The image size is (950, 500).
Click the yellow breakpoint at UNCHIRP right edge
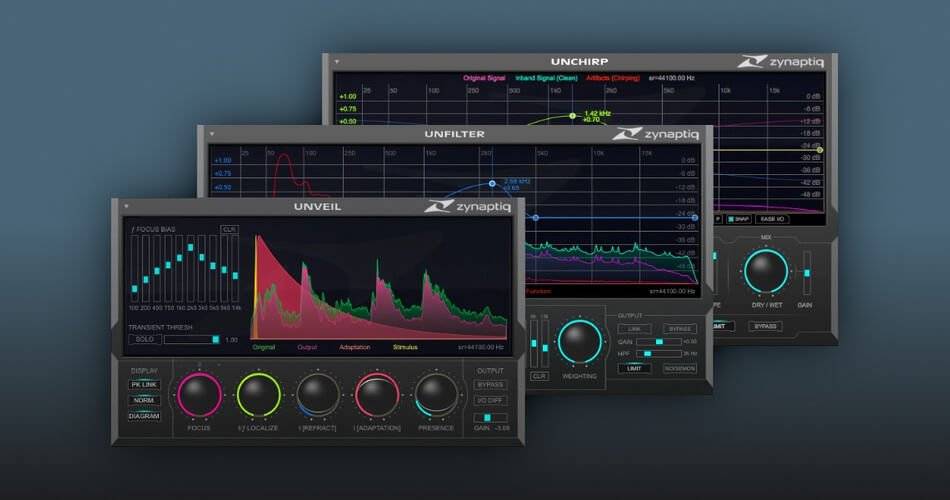pyautogui.click(x=820, y=150)
